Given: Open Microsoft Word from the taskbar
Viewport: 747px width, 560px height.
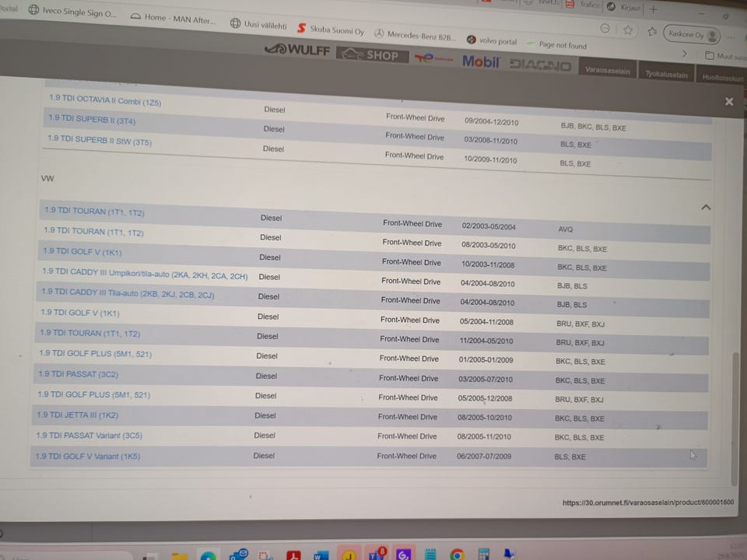Looking at the screenshot, I should click(x=321, y=555).
